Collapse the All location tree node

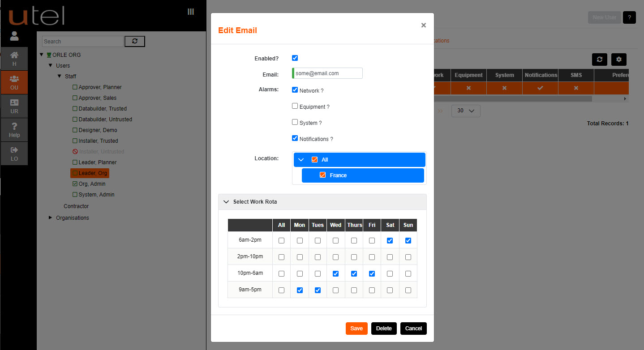(301, 160)
